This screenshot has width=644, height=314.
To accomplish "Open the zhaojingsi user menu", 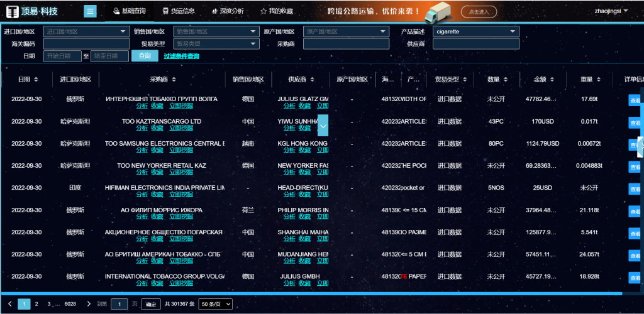I will 611,11.
